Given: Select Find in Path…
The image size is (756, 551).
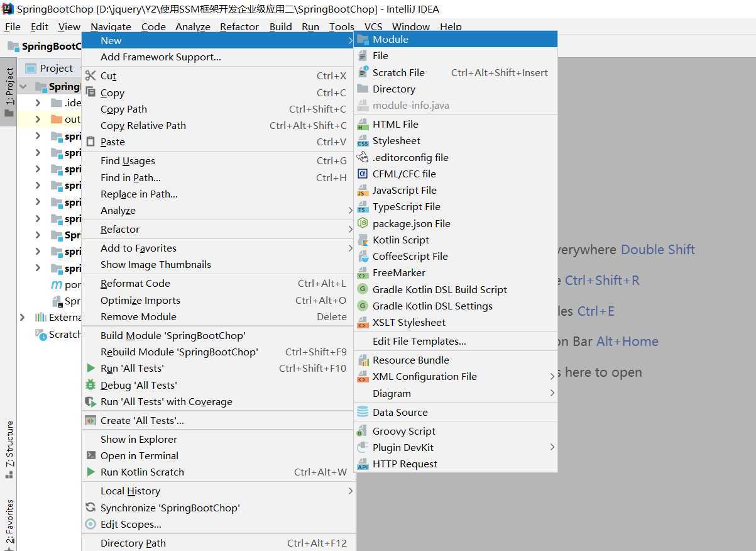Looking at the screenshot, I should pyautogui.click(x=219, y=178).
